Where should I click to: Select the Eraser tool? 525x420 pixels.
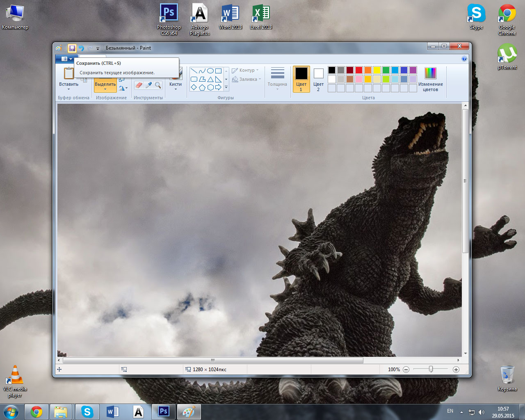(139, 85)
